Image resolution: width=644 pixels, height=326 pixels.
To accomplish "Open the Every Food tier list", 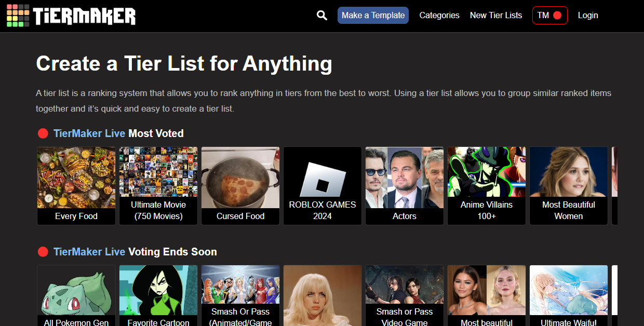I will [76, 185].
